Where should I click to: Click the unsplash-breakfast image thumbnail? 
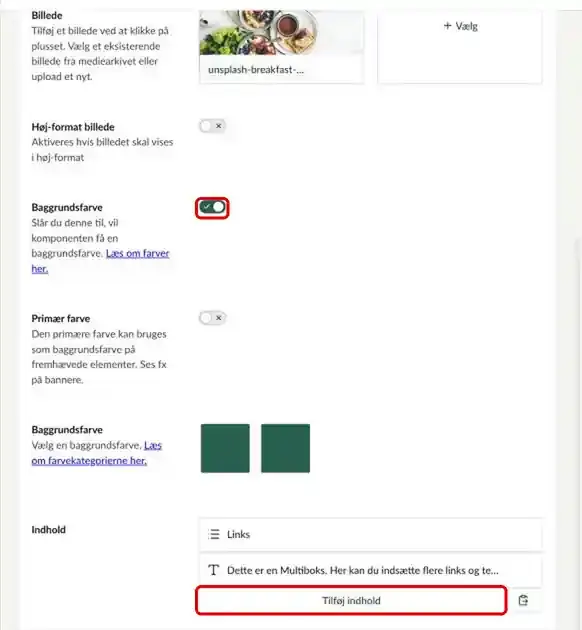[281, 32]
